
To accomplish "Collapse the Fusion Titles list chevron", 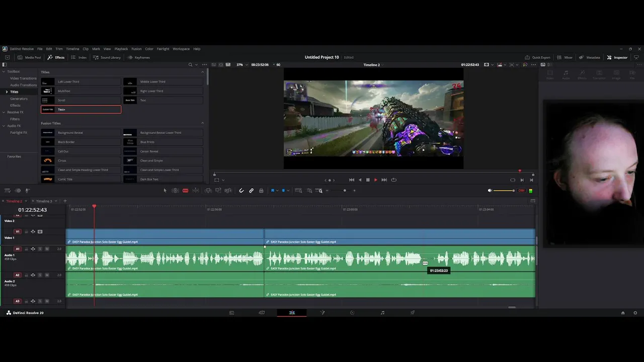I will (x=203, y=123).
